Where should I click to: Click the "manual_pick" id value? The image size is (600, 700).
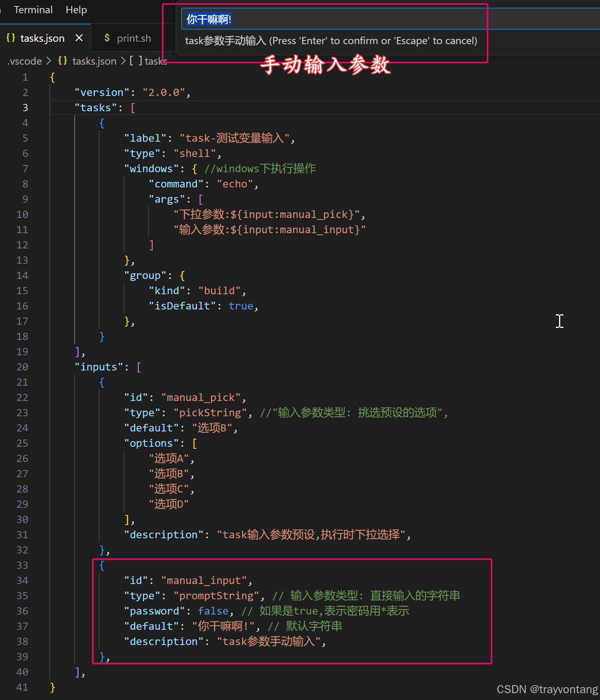[201, 397]
